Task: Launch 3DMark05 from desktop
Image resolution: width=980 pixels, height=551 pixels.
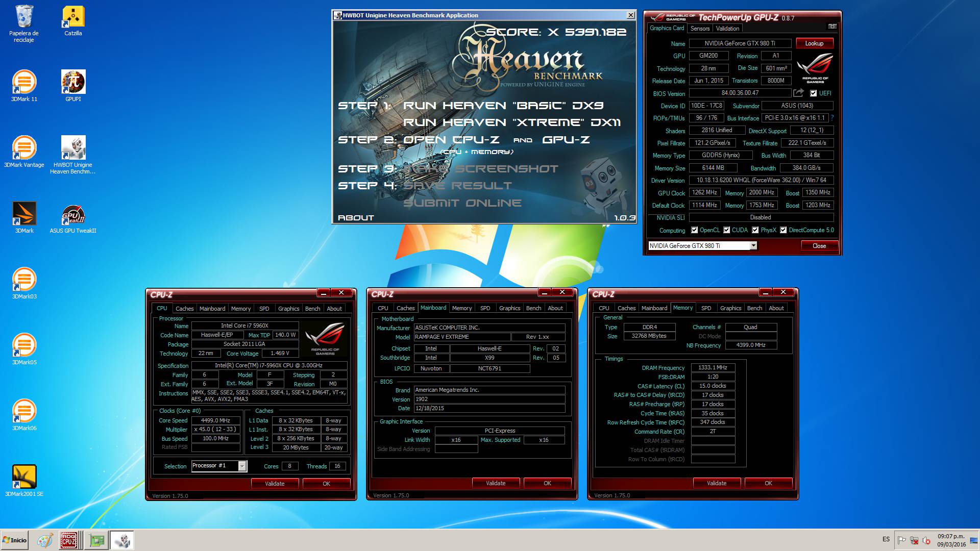Action: point(24,349)
